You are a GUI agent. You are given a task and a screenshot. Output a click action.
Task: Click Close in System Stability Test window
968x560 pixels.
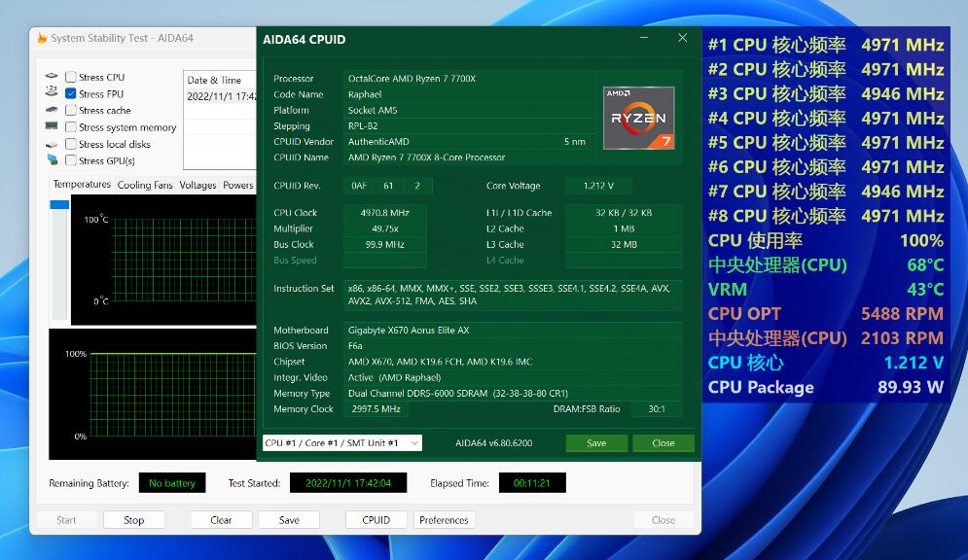coord(663,520)
